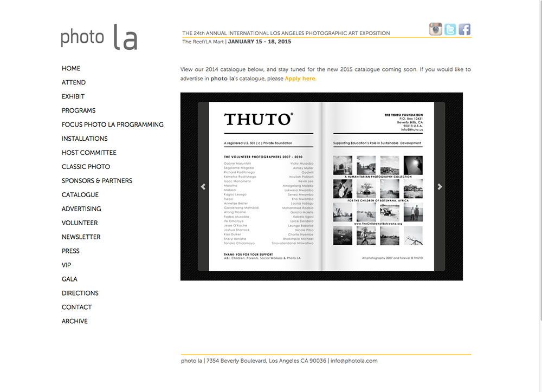Navigate to the ARCHIVE page
Viewport: 542px width, 392px height.
pyautogui.click(x=75, y=321)
